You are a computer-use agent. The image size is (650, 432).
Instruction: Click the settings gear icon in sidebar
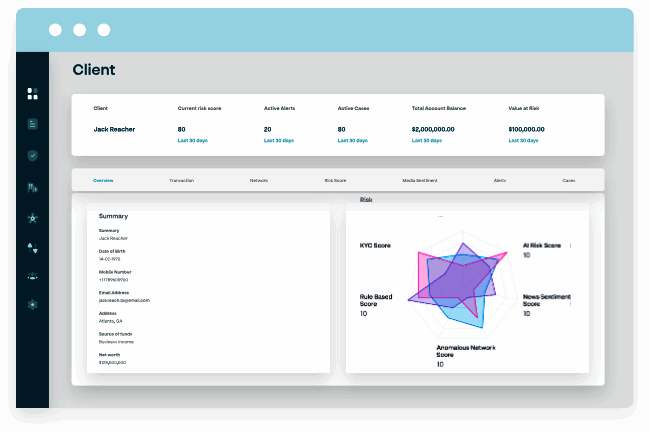(x=33, y=304)
